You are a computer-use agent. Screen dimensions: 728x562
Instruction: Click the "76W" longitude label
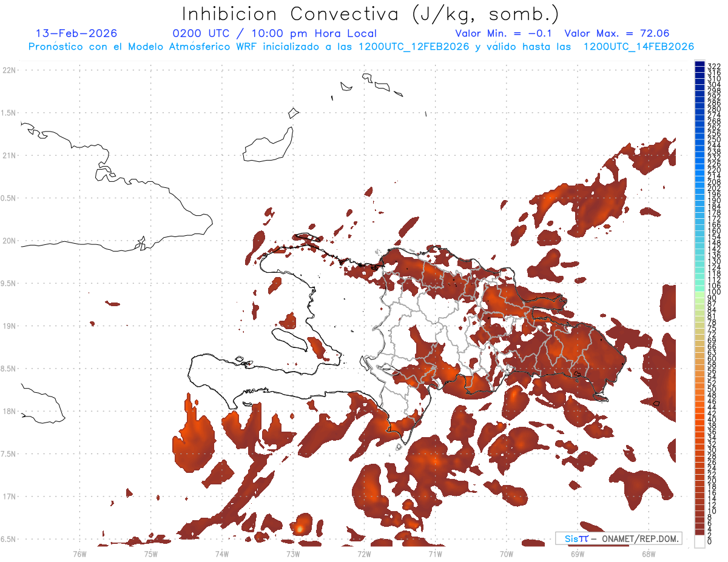(79, 554)
